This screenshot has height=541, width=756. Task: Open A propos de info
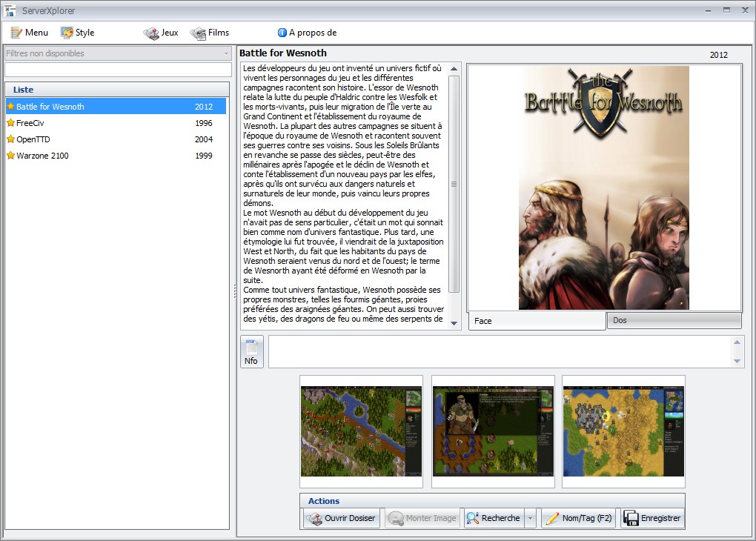point(307,33)
